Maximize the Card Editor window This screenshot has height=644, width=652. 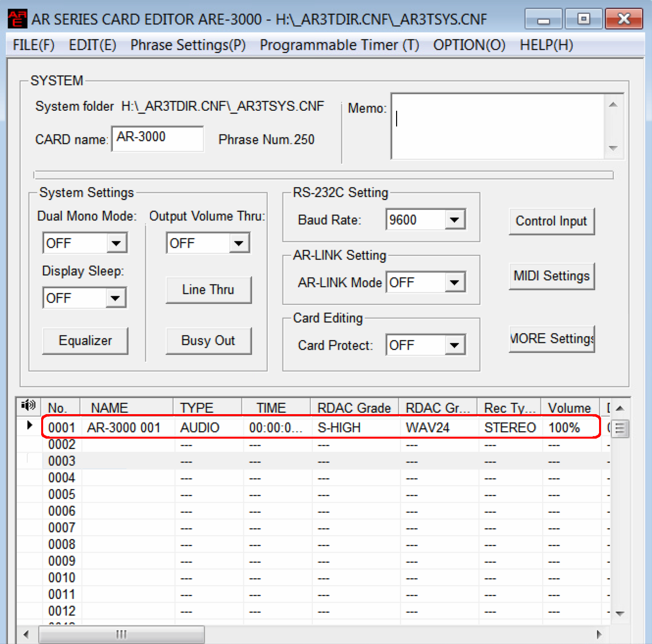point(583,19)
